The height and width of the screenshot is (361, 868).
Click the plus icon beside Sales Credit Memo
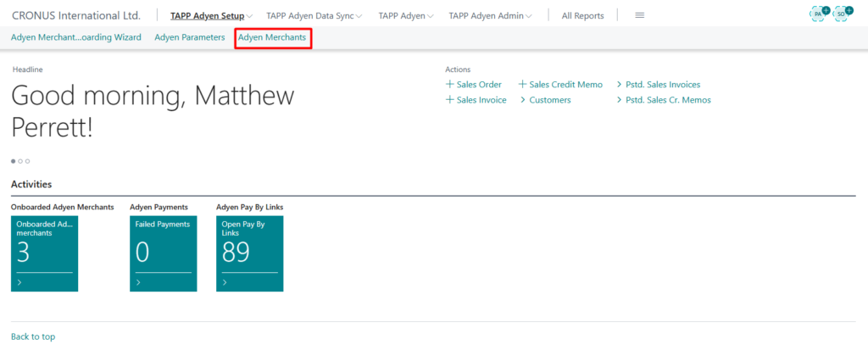coord(522,85)
